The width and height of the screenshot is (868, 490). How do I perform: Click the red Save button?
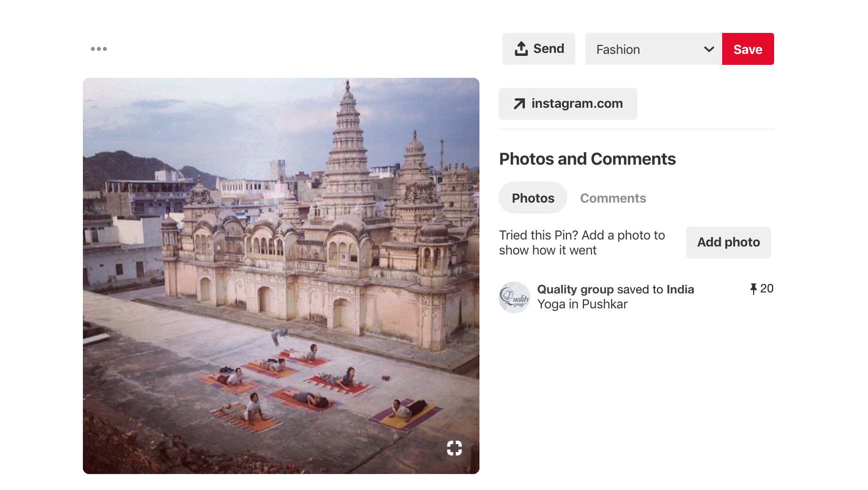748,49
